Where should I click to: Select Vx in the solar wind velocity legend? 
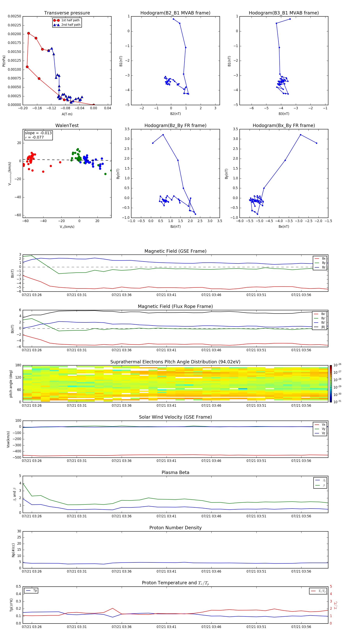click(320, 424)
